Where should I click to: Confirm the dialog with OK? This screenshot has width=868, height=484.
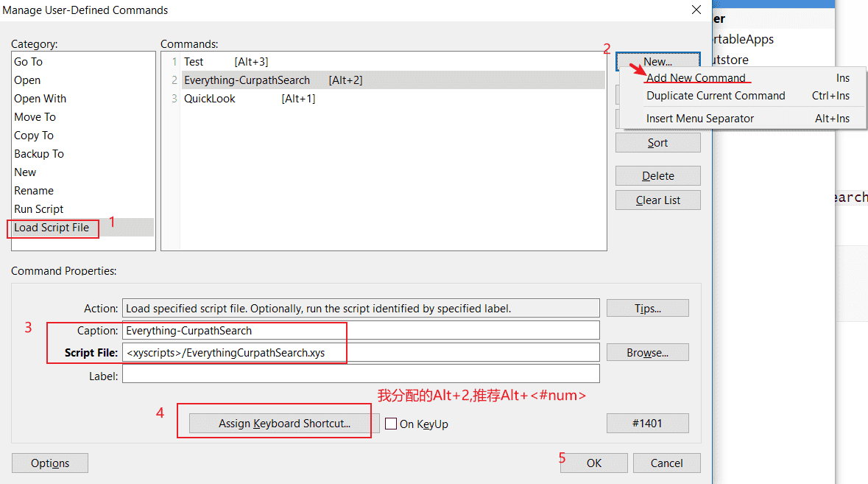pyautogui.click(x=594, y=463)
